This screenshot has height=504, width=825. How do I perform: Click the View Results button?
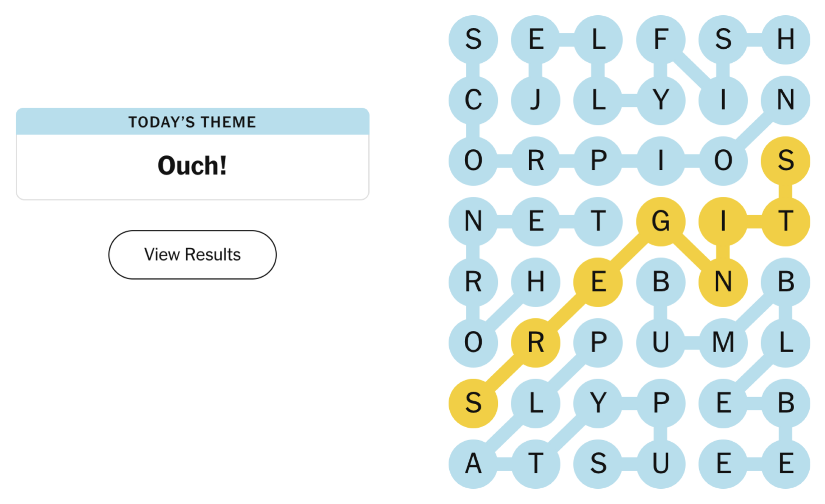tap(192, 254)
